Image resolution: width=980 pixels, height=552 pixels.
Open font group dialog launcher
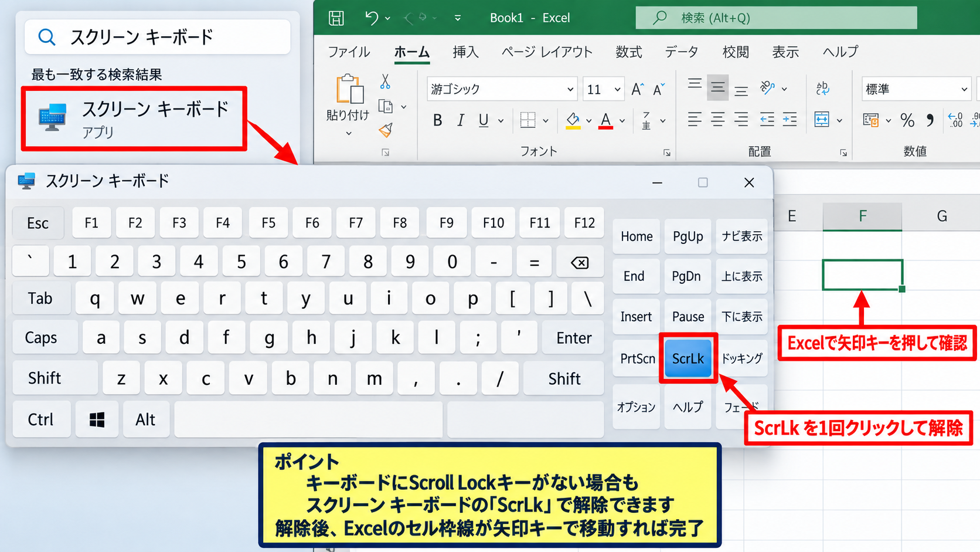667,153
